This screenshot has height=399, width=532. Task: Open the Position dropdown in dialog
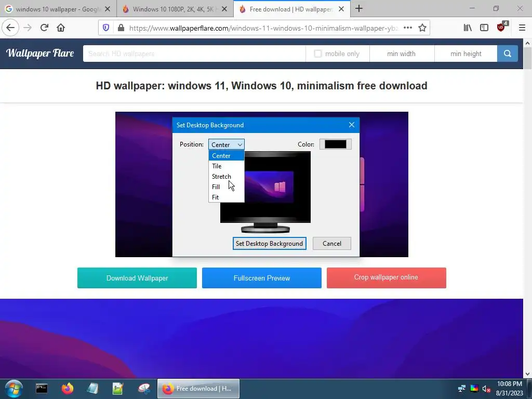pyautogui.click(x=227, y=144)
